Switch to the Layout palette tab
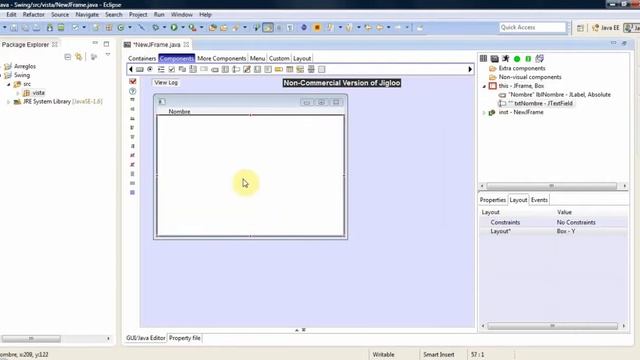The image size is (640, 360). (302, 58)
